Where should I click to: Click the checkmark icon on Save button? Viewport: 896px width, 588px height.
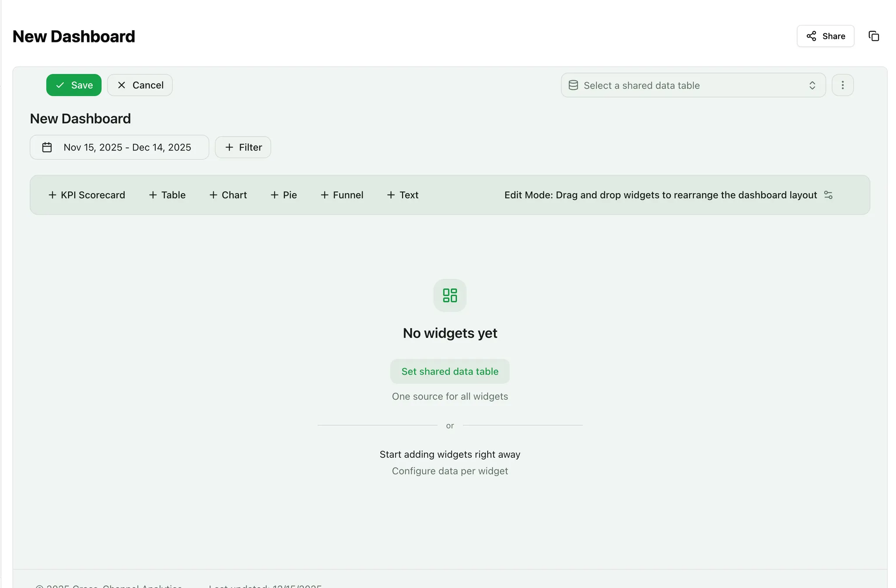(60, 85)
